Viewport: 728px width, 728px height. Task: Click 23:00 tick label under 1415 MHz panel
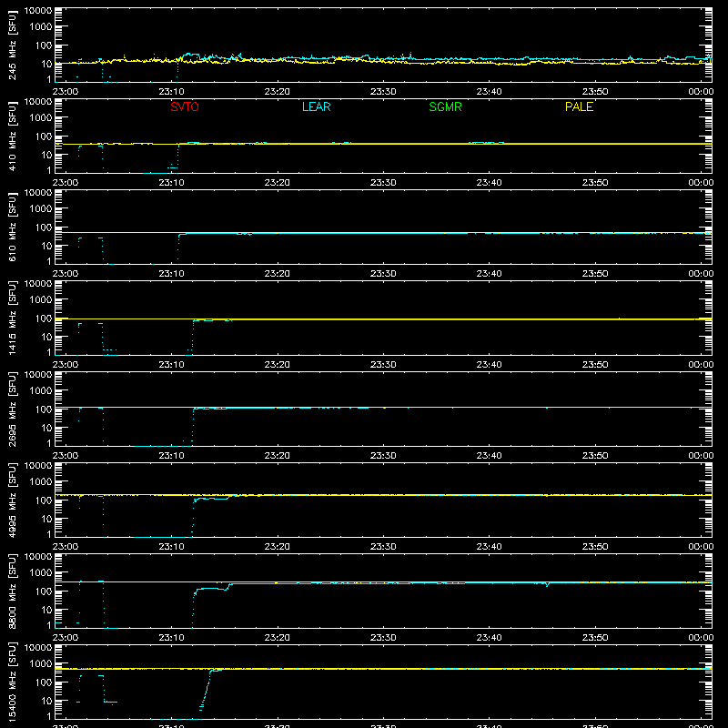tap(66, 365)
